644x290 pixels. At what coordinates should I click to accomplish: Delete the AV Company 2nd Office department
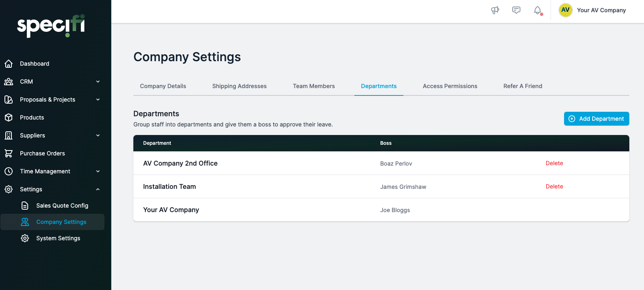tap(554, 163)
